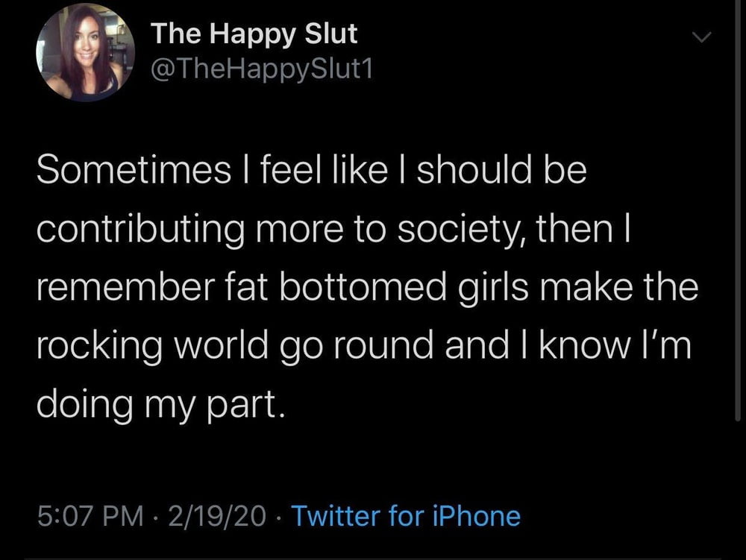Open The Happy Slut display name

254,34
